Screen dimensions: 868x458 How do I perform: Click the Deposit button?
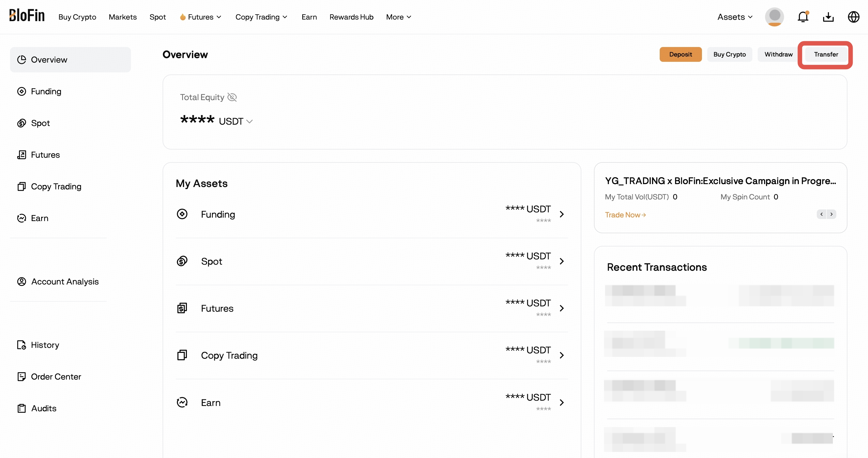click(x=680, y=54)
